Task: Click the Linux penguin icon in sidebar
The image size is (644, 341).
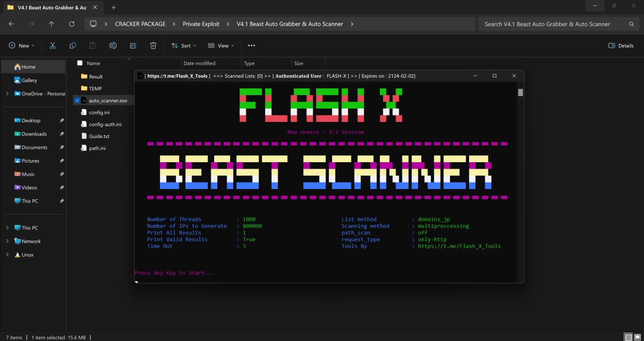Action: click(17, 255)
